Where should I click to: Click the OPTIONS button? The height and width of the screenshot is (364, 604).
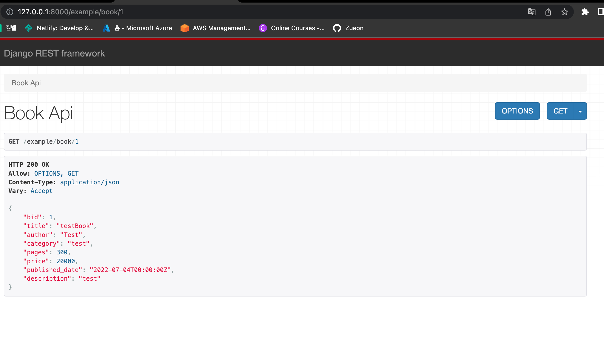click(x=517, y=111)
